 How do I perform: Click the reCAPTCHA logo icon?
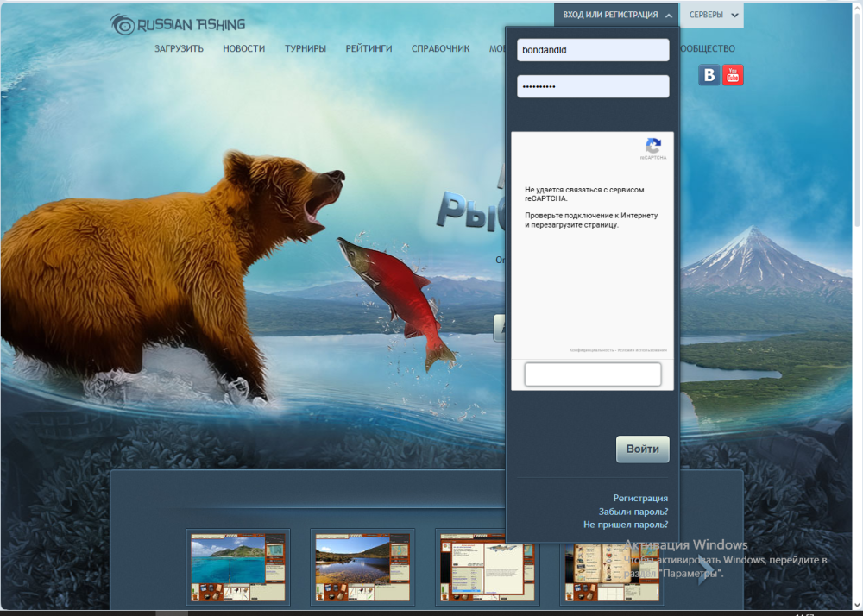653,146
